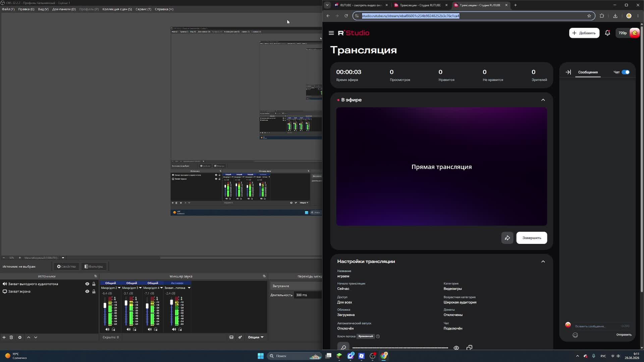The image size is (644, 362).
Task: Open the OBS 'Правка (E)' menu
Action: (x=26, y=9)
